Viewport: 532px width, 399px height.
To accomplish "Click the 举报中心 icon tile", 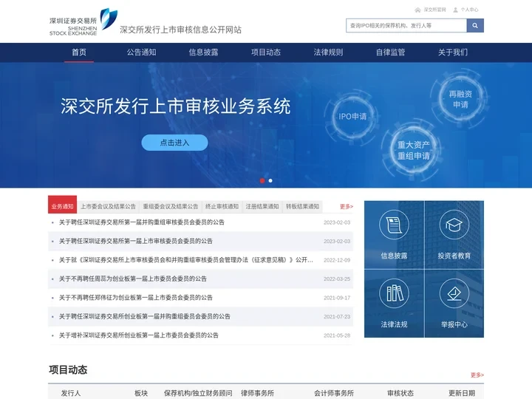I will coord(454,304).
